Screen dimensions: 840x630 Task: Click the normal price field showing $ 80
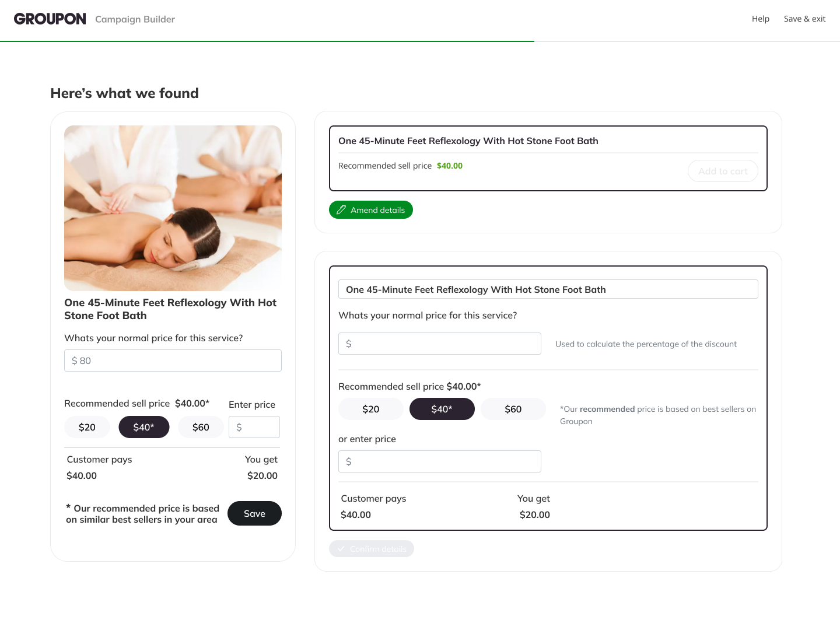pyautogui.click(x=173, y=360)
